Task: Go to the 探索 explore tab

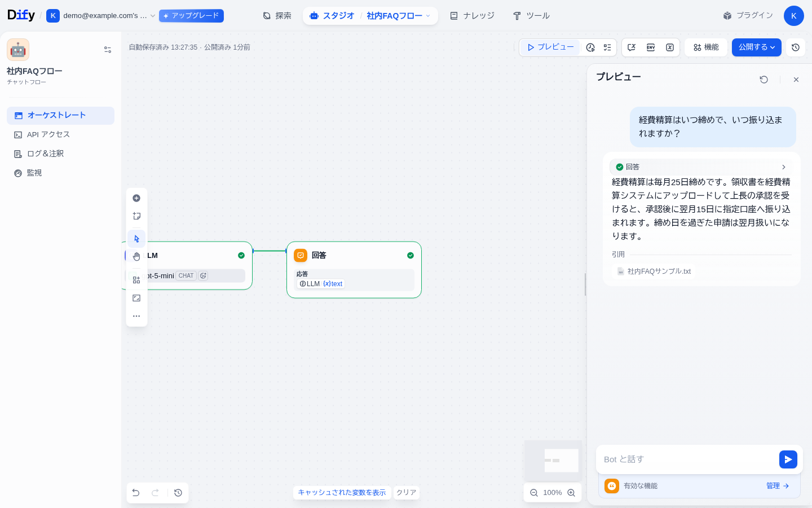Action: pos(277,16)
